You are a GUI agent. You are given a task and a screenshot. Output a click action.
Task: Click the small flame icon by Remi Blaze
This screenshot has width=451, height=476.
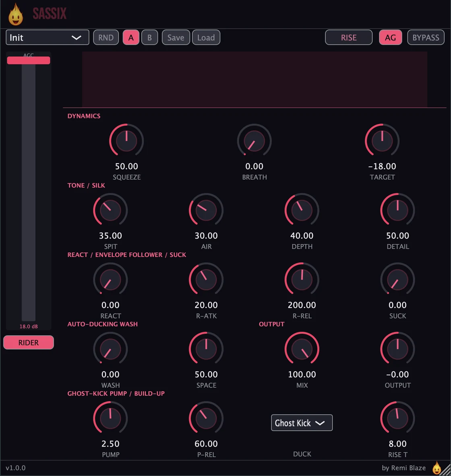click(437, 468)
